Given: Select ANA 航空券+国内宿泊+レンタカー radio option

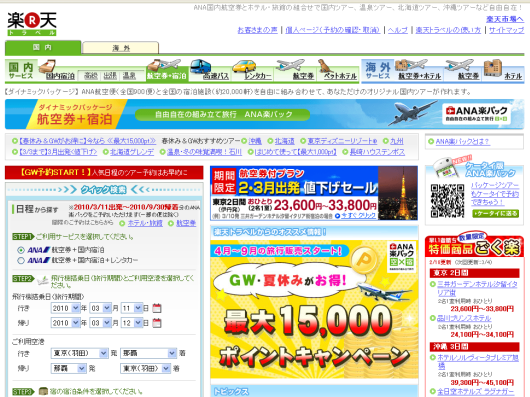Looking at the screenshot, I should pos(21,260).
